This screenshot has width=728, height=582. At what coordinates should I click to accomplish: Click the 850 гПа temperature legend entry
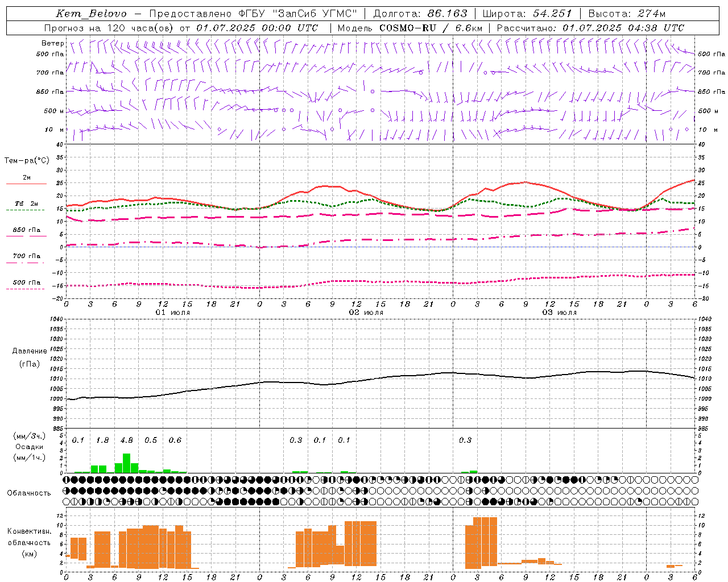26,230
